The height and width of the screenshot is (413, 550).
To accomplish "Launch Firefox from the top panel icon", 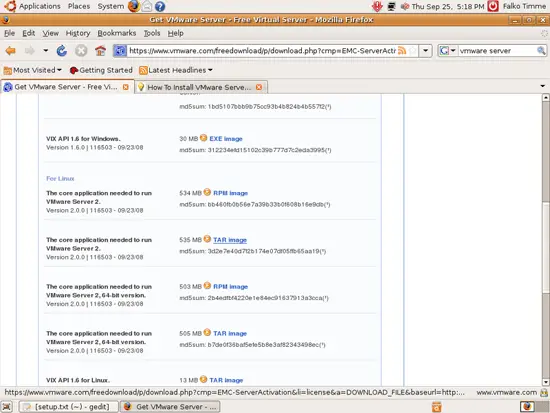I will [134, 6].
